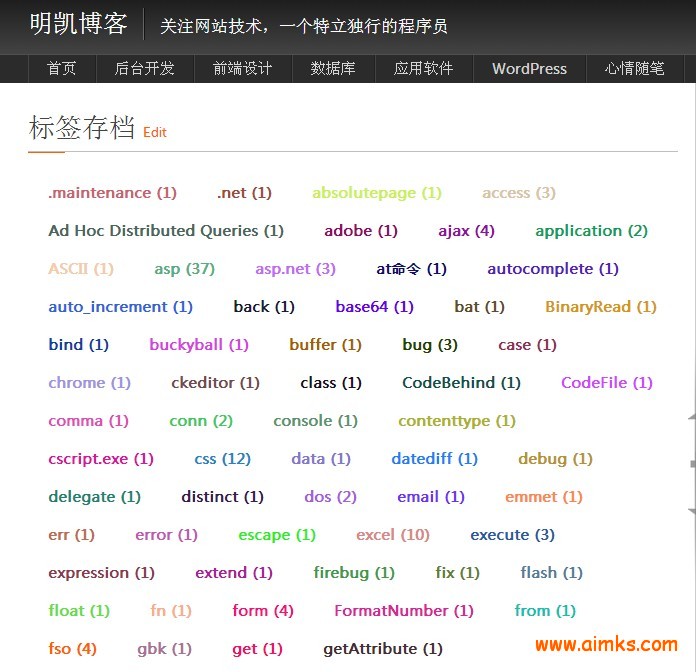Open the emmet (1) tag

544,497
